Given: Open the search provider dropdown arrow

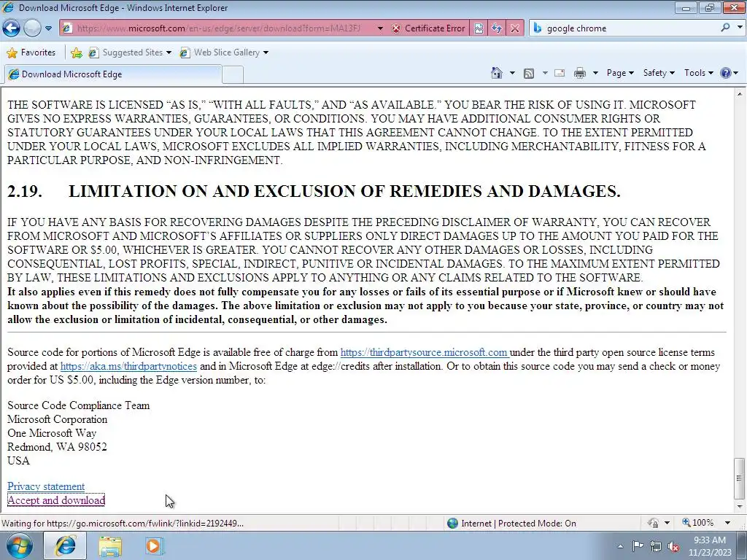Looking at the screenshot, I should point(740,28).
